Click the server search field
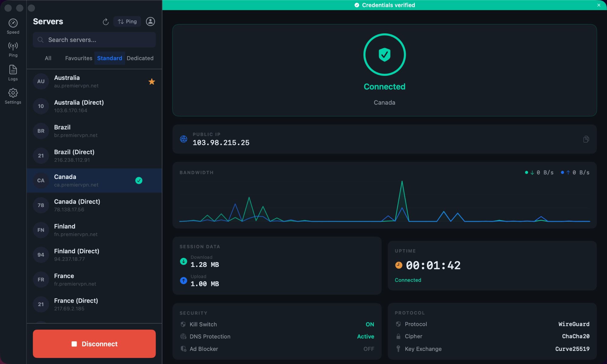 click(94, 40)
